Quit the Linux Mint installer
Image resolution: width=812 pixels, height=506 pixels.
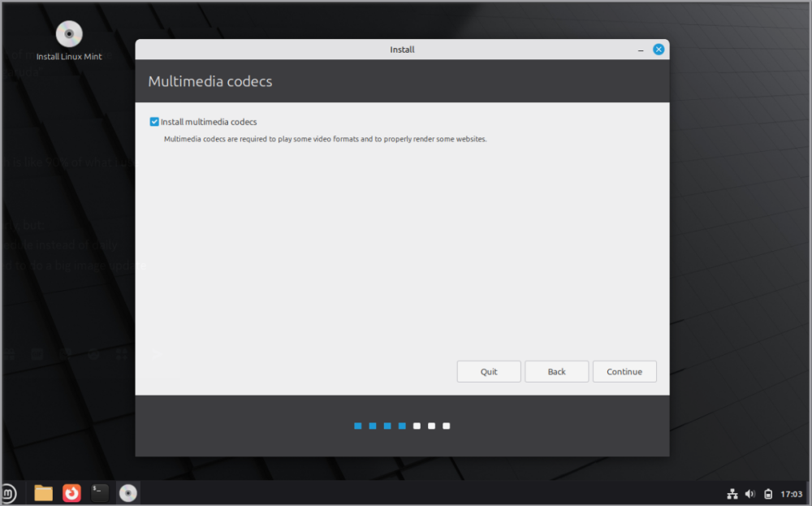coord(488,371)
